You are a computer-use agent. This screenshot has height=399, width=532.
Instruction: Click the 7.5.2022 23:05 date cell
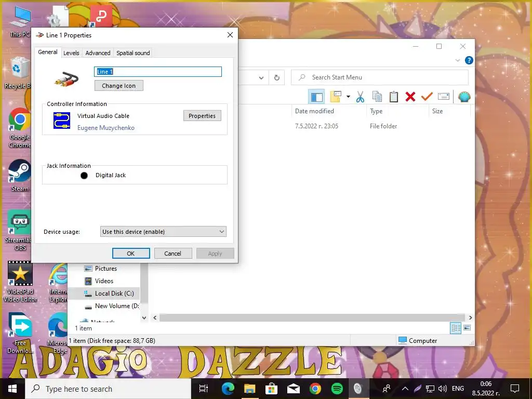[316, 126]
